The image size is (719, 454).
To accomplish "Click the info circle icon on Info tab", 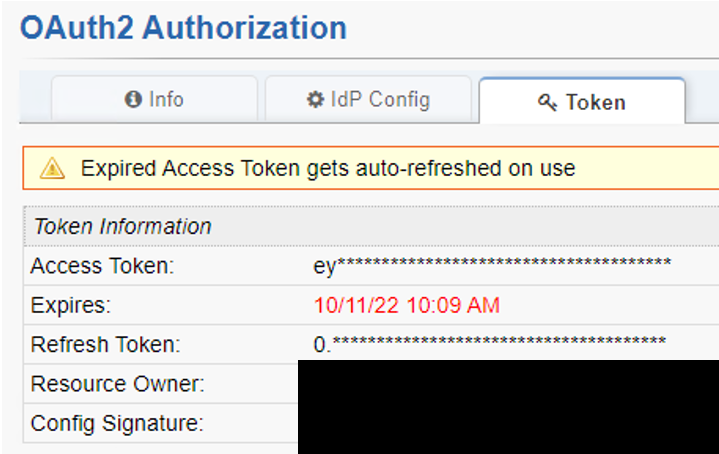I will pos(132,100).
